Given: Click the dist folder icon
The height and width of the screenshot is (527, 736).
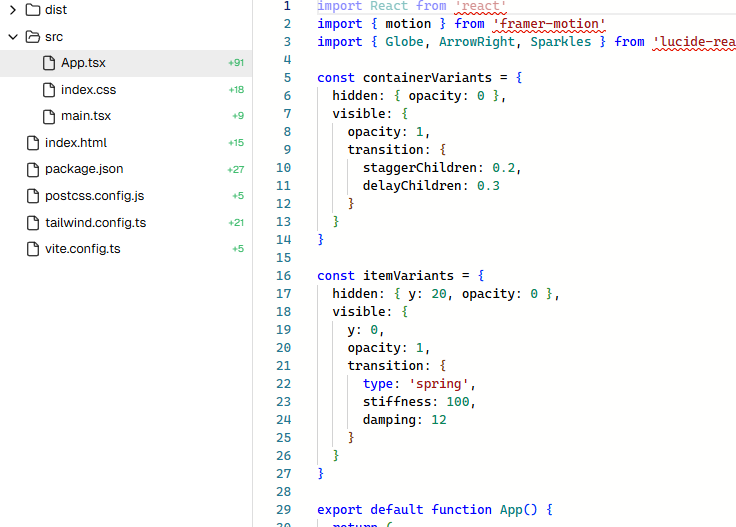Looking at the screenshot, I should [x=32, y=10].
